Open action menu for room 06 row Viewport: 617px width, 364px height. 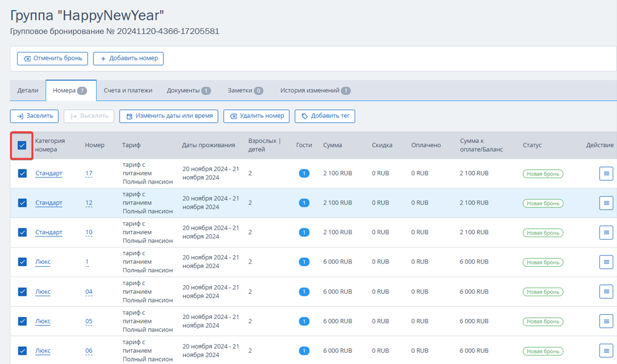click(x=606, y=350)
